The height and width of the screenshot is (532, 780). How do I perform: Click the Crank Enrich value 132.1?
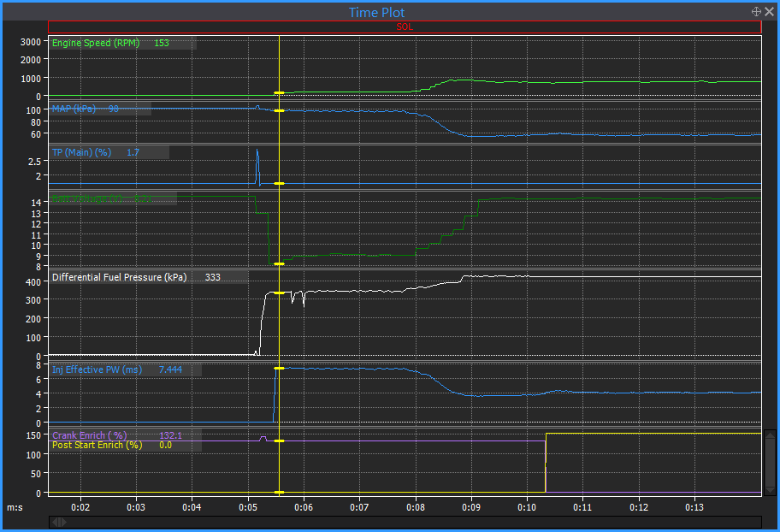171,435
